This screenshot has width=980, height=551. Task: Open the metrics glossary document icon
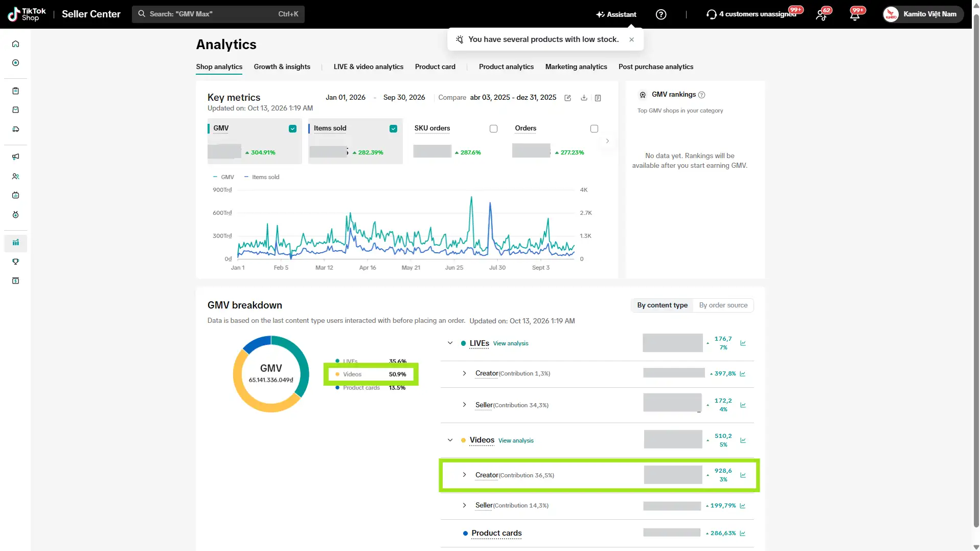click(598, 98)
